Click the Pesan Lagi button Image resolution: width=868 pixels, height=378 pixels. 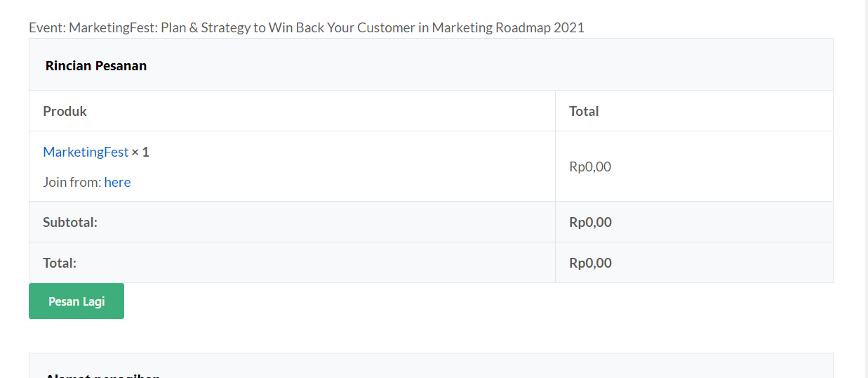[76, 301]
